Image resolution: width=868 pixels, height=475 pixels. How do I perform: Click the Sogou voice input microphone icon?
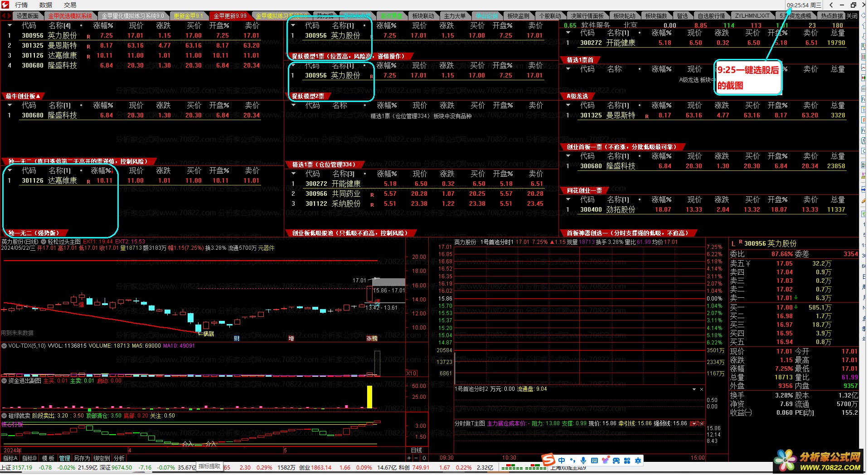pos(583,460)
